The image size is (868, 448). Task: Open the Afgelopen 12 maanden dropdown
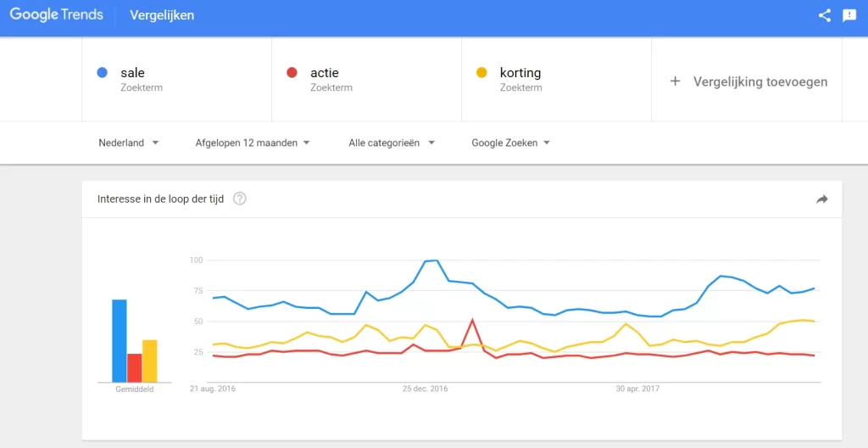253,143
